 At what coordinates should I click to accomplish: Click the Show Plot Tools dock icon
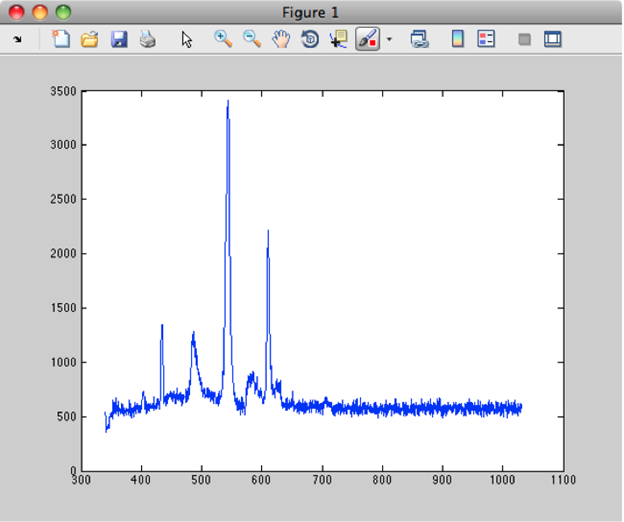pos(552,39)
